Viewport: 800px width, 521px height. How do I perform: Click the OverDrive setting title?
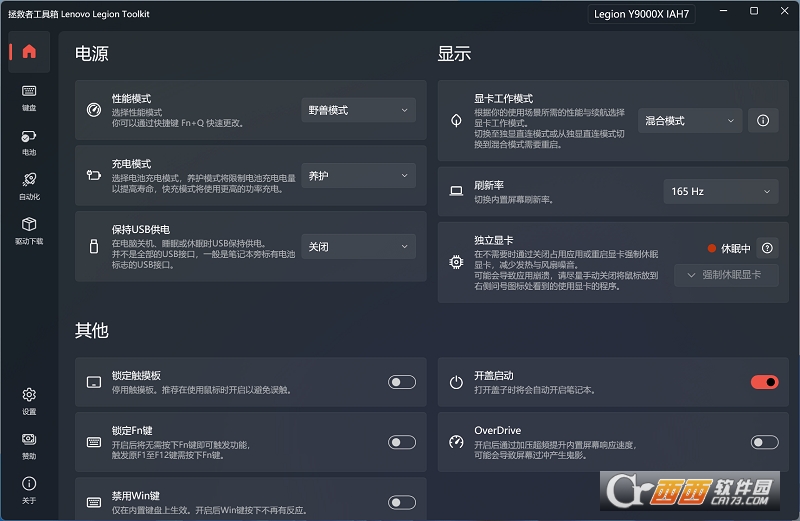pos(497,430)
